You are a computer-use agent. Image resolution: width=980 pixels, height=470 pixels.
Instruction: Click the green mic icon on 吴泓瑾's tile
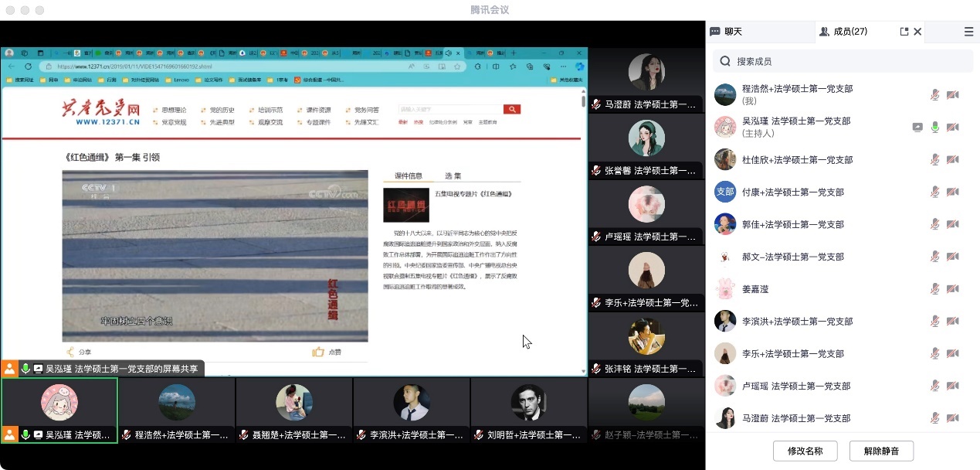[x=25, y=435]
